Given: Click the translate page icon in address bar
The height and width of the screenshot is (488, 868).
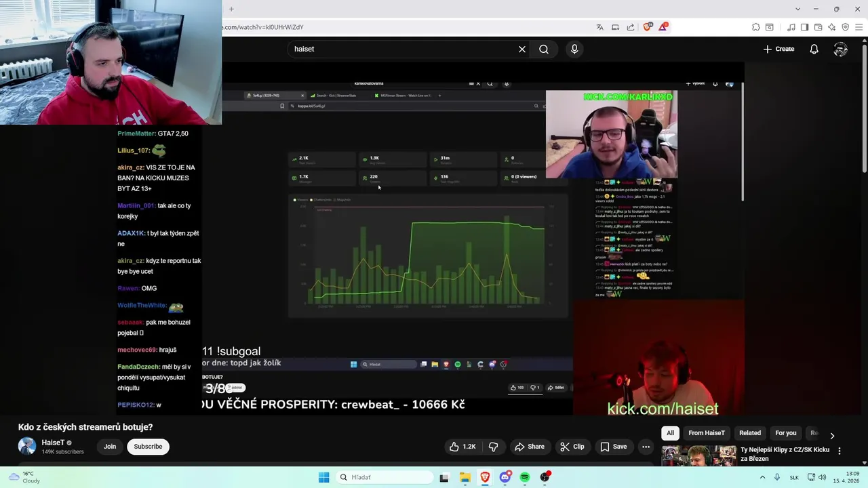Looking at the screenshot, I should click(x=599, y=27).
